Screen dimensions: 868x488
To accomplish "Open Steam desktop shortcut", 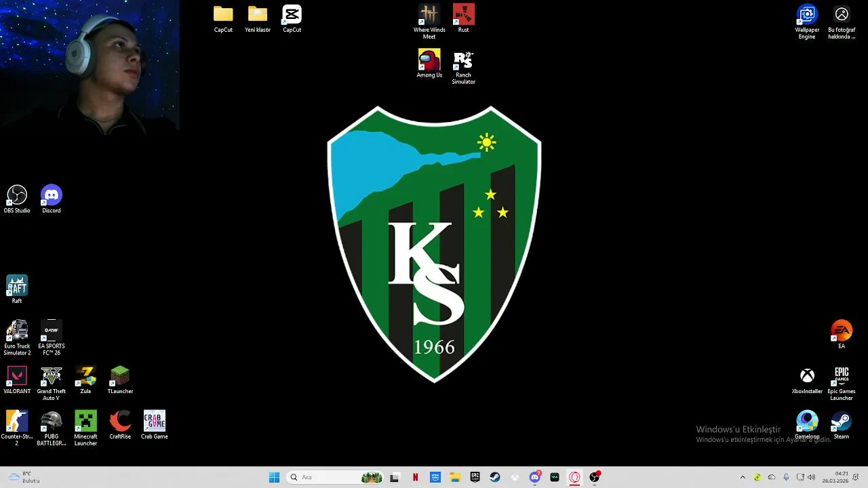I will [842, 425].
